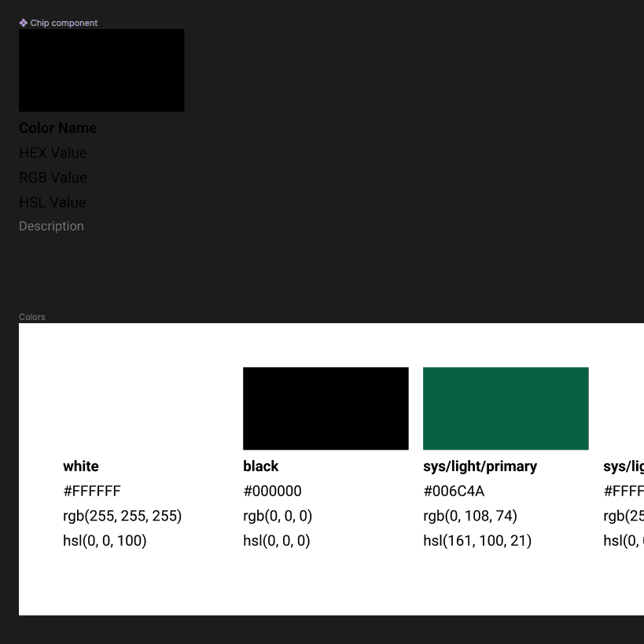Click the "rgb(0, 108, 74)" value text
644x644 pixels.
(470, 516)
